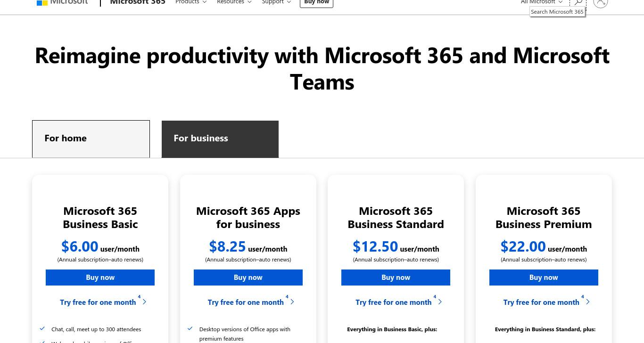Open the account sign-in avatar icon
644x343 pixels.
pos(600,2)
